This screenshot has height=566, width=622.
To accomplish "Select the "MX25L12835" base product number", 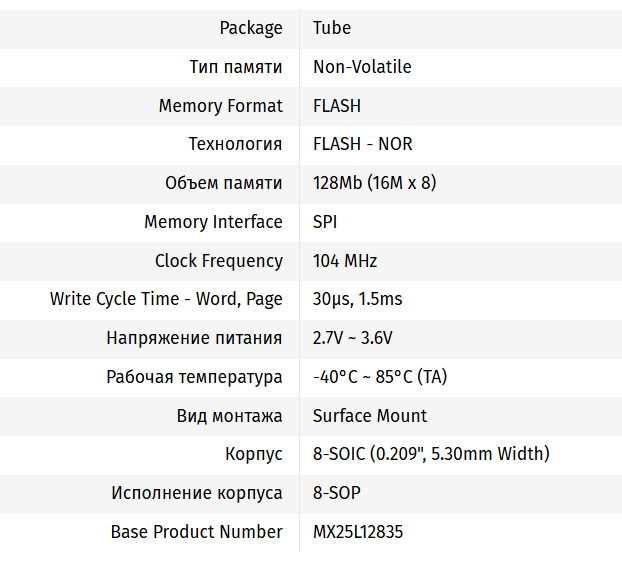I will (x=358, y=532).
